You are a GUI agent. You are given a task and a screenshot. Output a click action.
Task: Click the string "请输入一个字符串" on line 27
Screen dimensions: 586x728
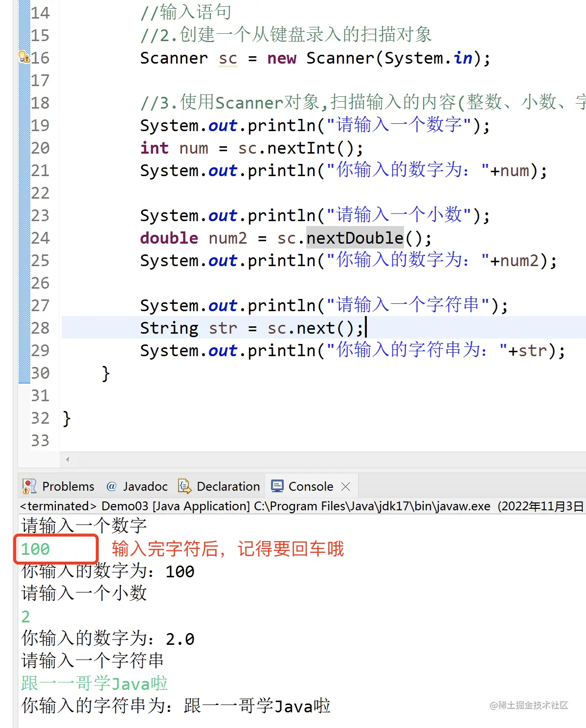[408, 305]
